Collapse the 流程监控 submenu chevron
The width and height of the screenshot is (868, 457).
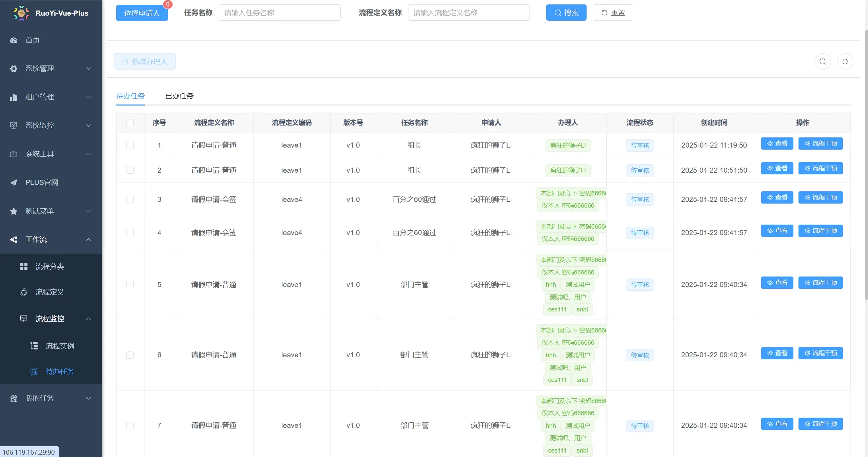[x=88, y=319]
